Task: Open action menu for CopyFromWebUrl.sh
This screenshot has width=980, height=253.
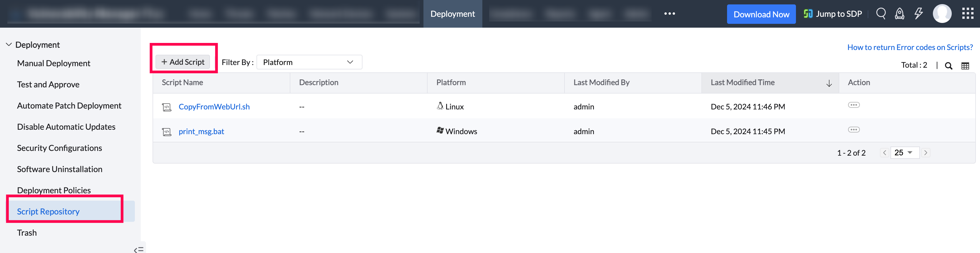Action: pyautogui.click(x=854, y=105)
